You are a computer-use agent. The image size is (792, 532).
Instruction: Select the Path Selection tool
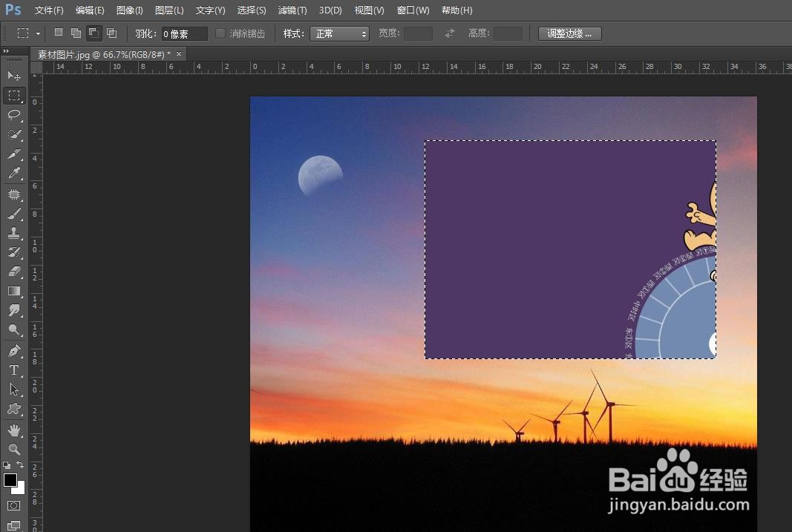click(14, 389)
